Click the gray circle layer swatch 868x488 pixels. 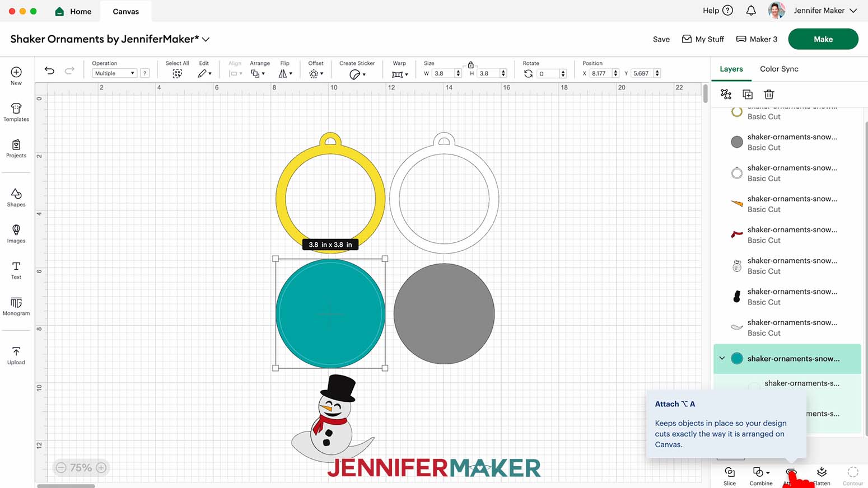click(x=737, y=142)
